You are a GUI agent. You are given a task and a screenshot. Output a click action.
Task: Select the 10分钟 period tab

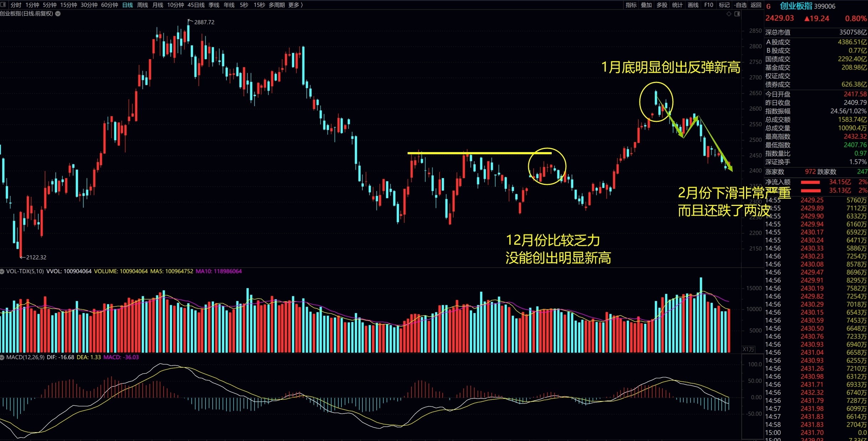click(x=175, y=5)
